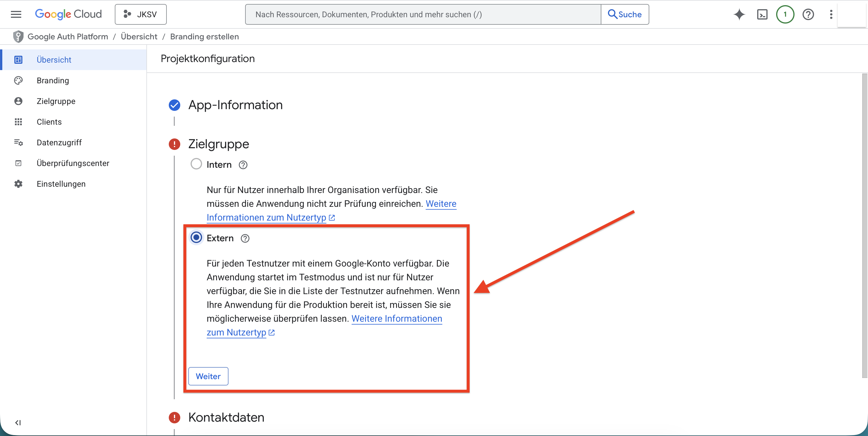Viewport: 868px width, 436px height.
Task: Open the help question mark menu
Action: click(x=808, y=14)
